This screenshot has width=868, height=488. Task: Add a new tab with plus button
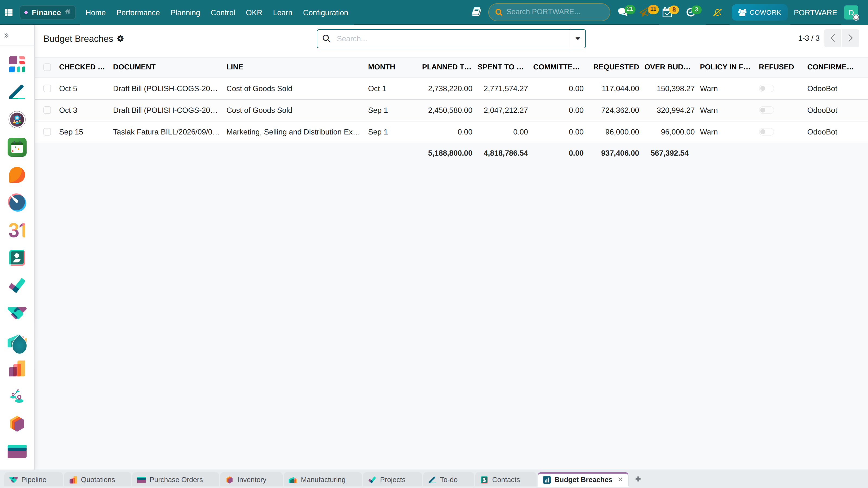click(x=638, y=479)
